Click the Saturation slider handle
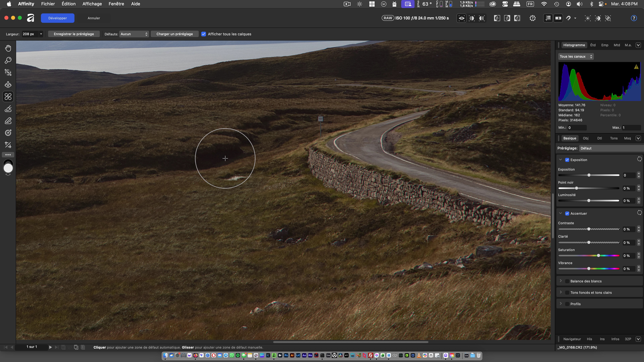Image resolution: width=644 pixels, height=362 pixels. pyautogui.click(x=599, y=255)
